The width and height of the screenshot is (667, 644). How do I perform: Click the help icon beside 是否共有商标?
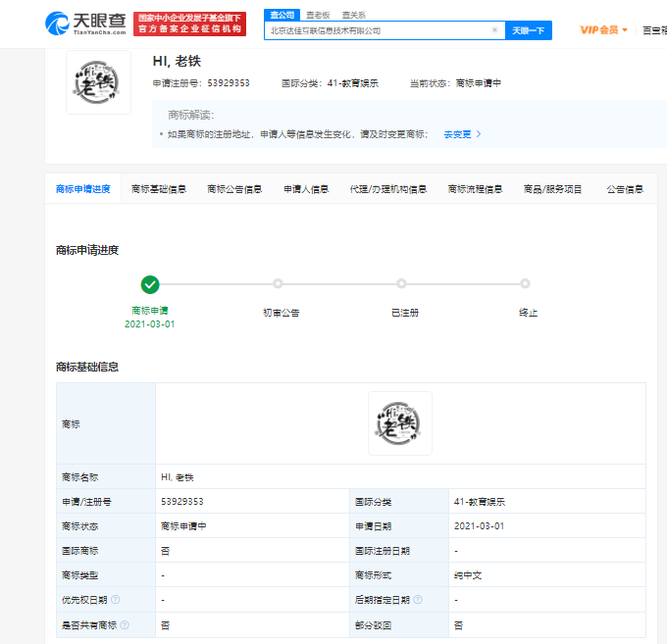coord(125,624)
